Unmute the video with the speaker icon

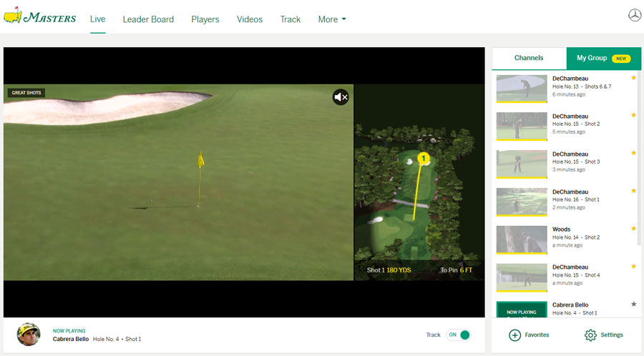point(341,97)
